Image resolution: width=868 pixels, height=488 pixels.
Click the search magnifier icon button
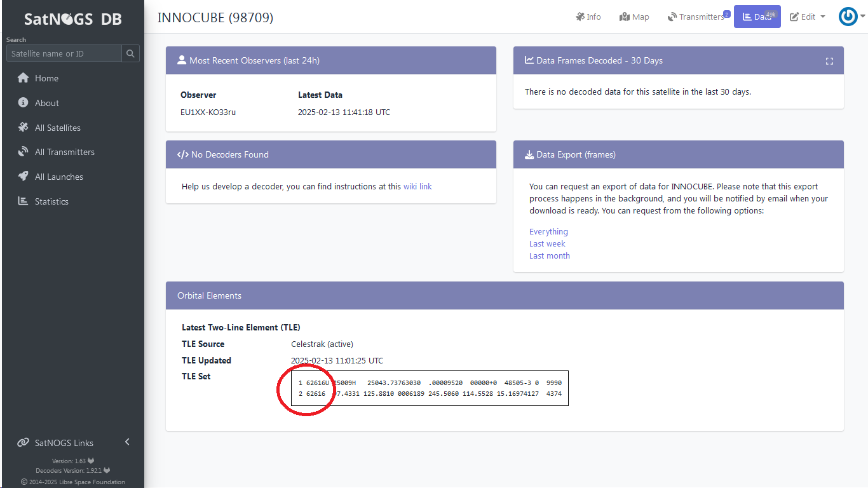click(x=130, y=53)
